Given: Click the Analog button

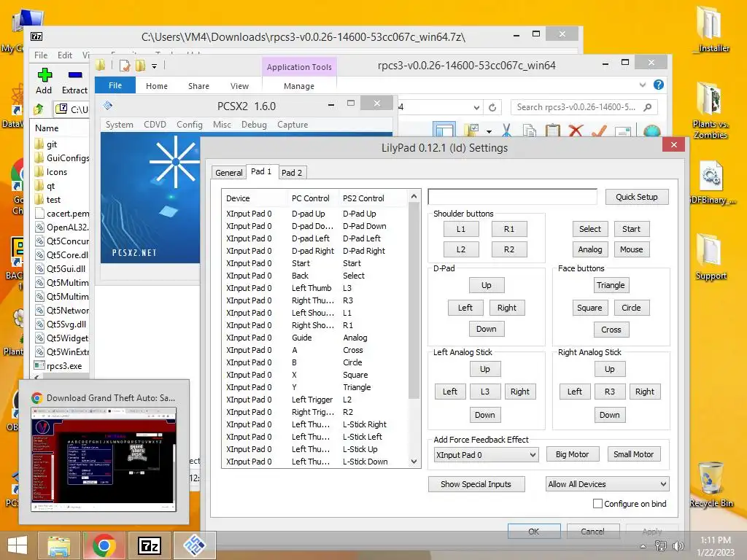Looking at the screenshot, I should (589, 249).
